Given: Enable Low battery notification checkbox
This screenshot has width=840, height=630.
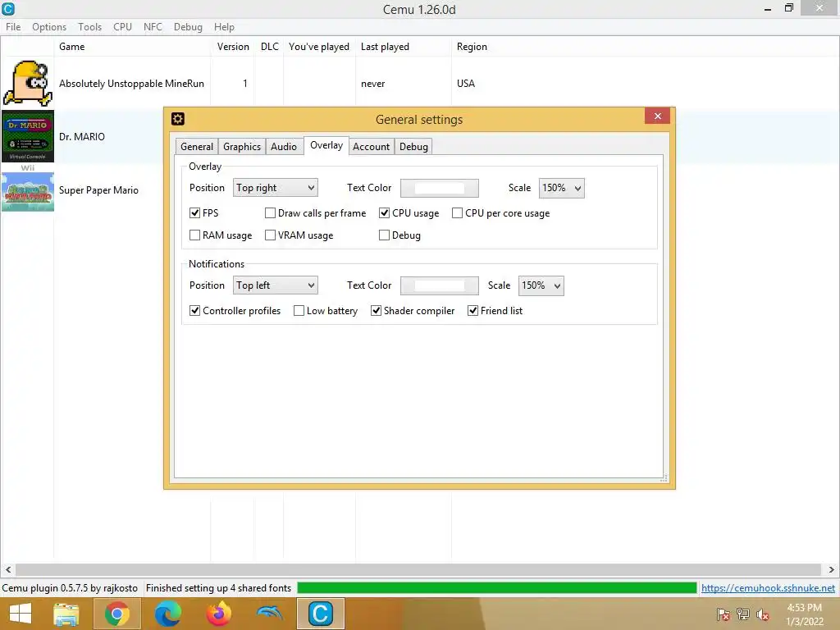Looking at the screenshot, I should coord(299,311).
